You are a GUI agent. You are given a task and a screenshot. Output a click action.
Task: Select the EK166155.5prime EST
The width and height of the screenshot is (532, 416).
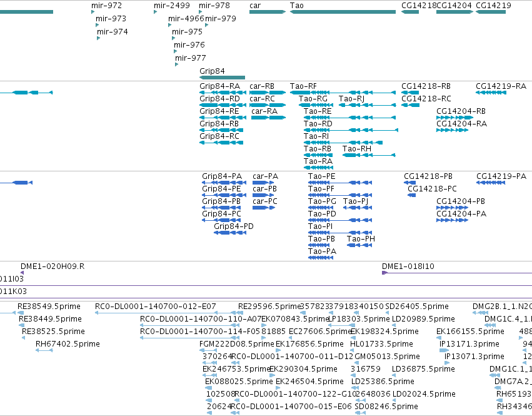[439, 338]
